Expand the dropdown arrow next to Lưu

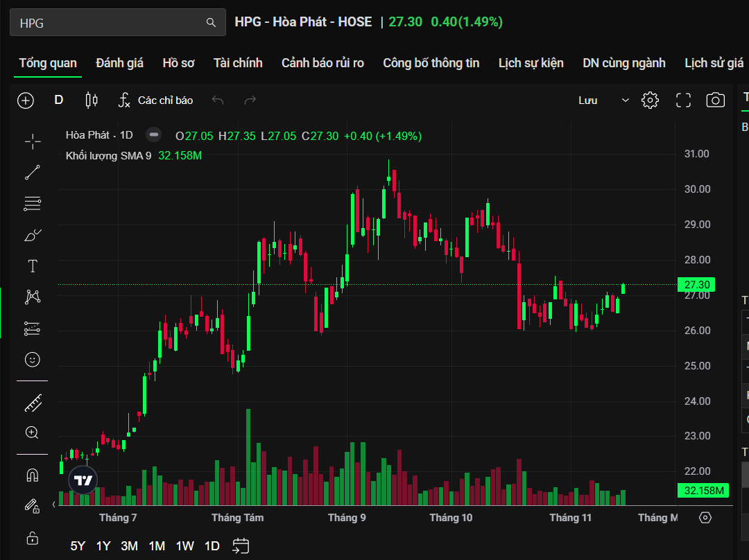click(x=625, y=100)
